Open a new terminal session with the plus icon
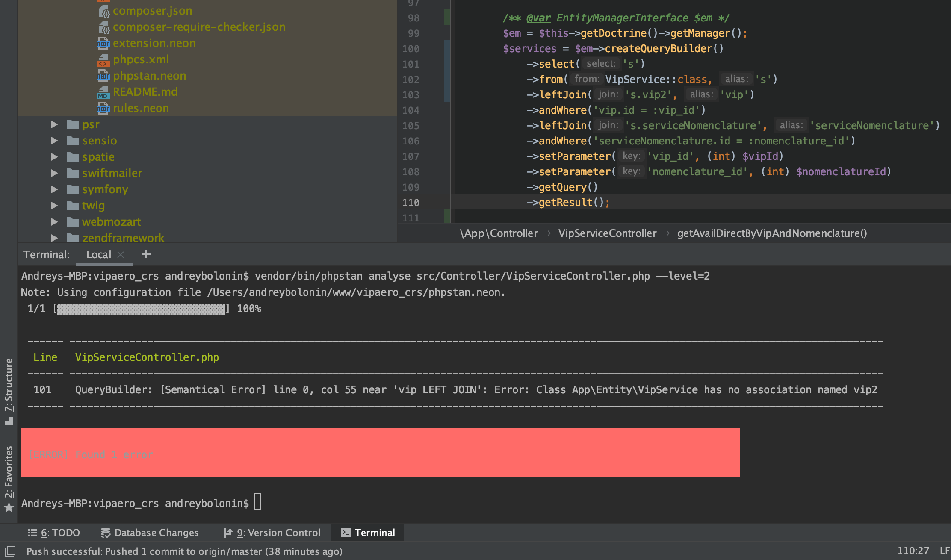The image size is (951, 560). pyautogui.click(x=146, y=254)
